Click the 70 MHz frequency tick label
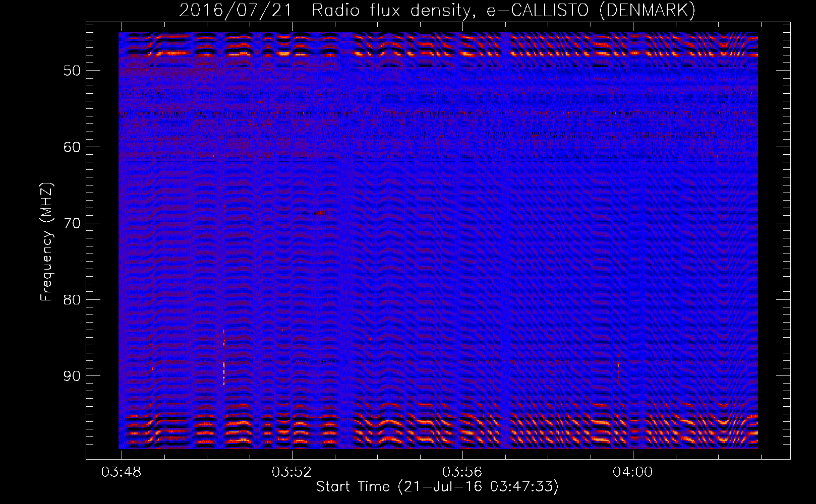This screenshot has height=504, width=816. click(x=72, y=223)
